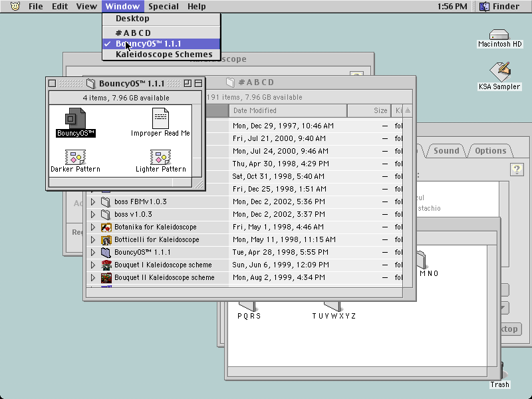The width and height of the screenshot is (532, 399).
Task: Click the Bouquet I Kaleidoscope scheme icon
Action: coord(106,265)
